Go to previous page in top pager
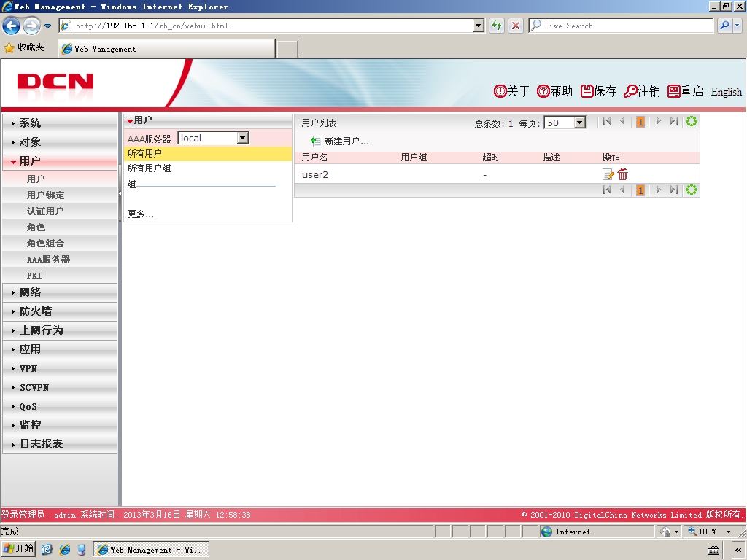Image resolution: width=747 pixels, height=560 pixels. tap(622, 122)
